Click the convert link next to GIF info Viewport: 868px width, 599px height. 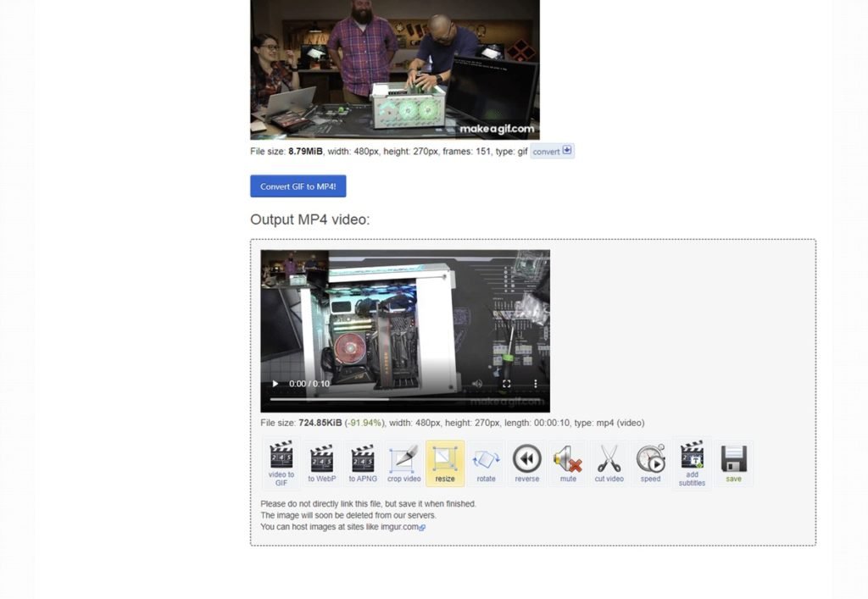tap(552, 151)
